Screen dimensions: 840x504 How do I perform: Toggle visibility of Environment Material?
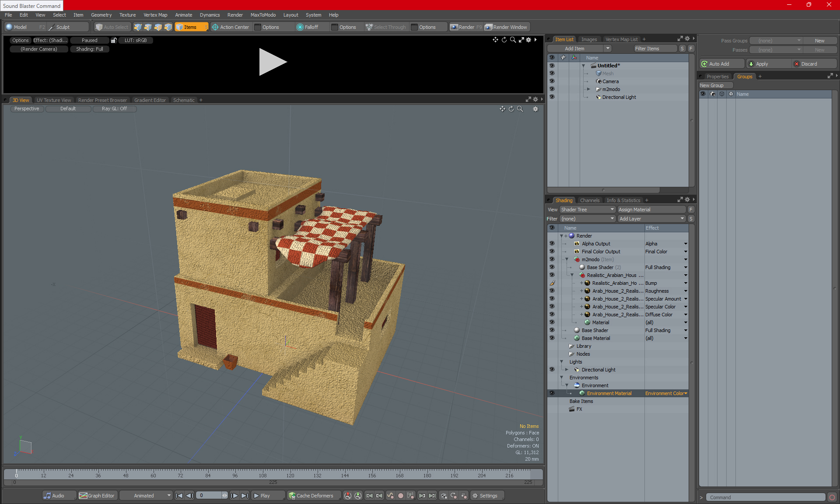(x=552, y=393)
